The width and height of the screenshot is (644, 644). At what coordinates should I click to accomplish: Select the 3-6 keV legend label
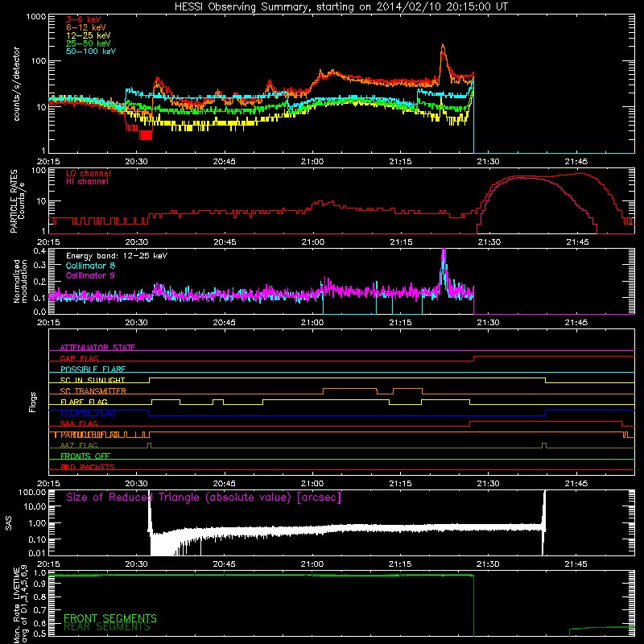point(84,19)
